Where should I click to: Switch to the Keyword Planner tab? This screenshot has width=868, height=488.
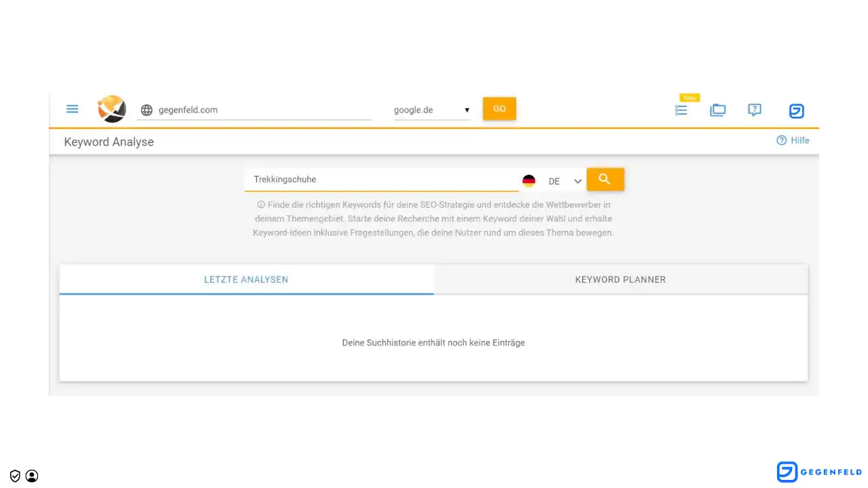(x=620, y=279)
